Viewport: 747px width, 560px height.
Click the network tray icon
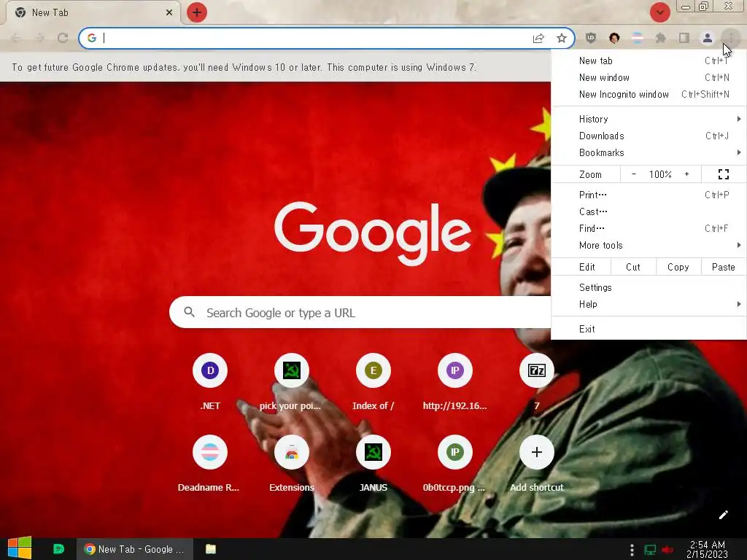650,550
